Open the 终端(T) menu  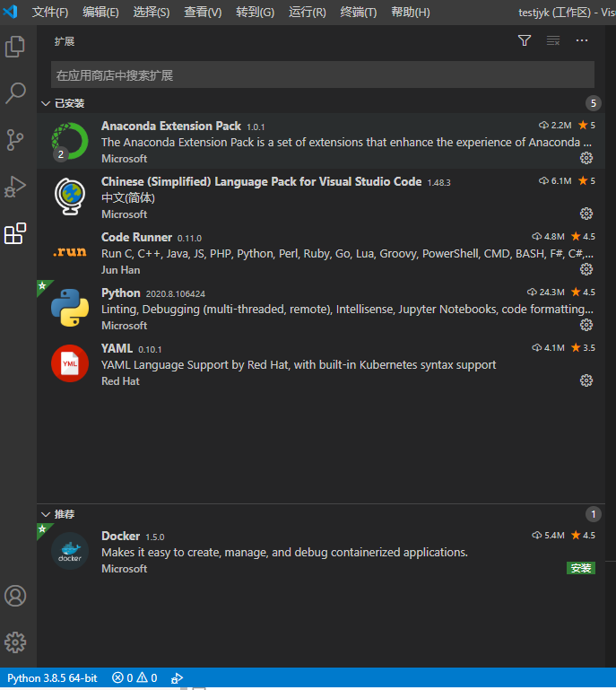[359, 13]
